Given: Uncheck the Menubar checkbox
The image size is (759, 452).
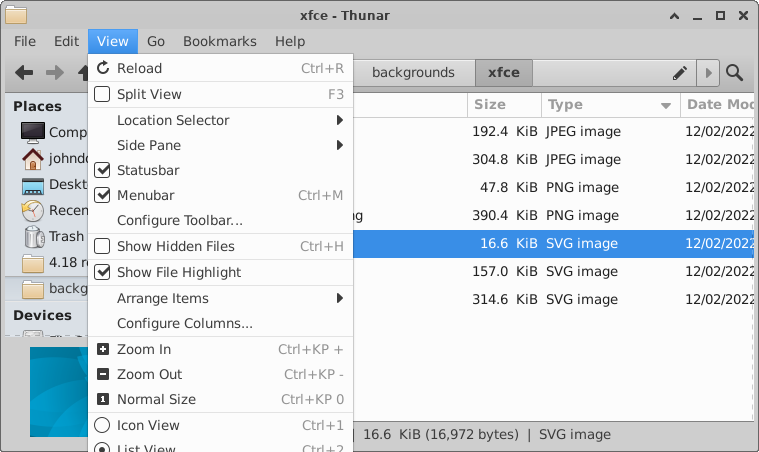Looking at the screenshot, I should (x=102, y=195).
